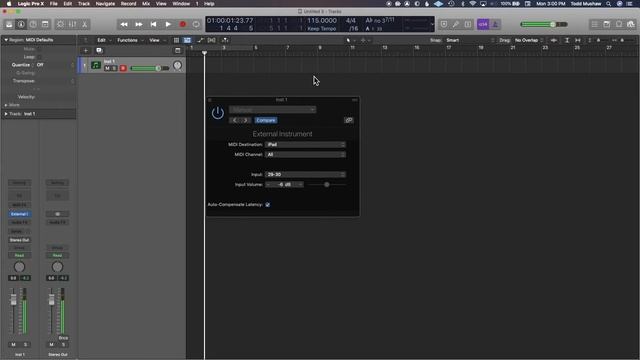The height and width of the screenshot is (360, 640).
Task: Open the Edit menu in Tracks area
Action: [x=104, y=40]
